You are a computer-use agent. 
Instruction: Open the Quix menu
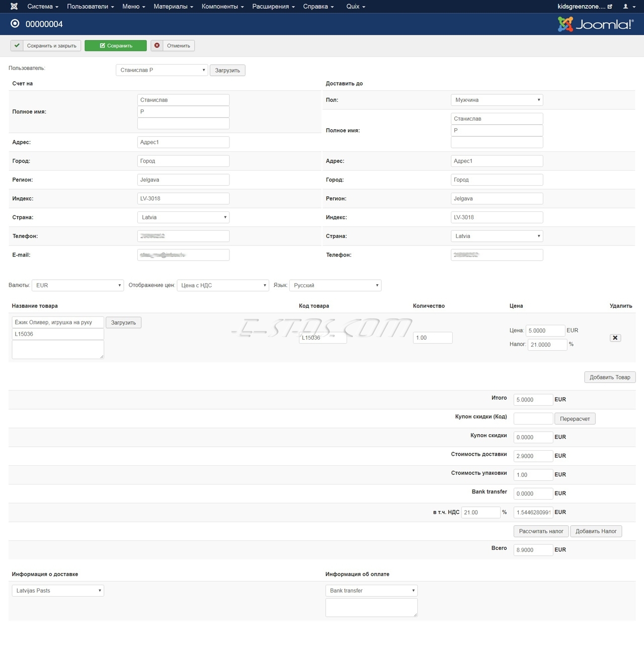pyautogui.click(x=356, y=7)
